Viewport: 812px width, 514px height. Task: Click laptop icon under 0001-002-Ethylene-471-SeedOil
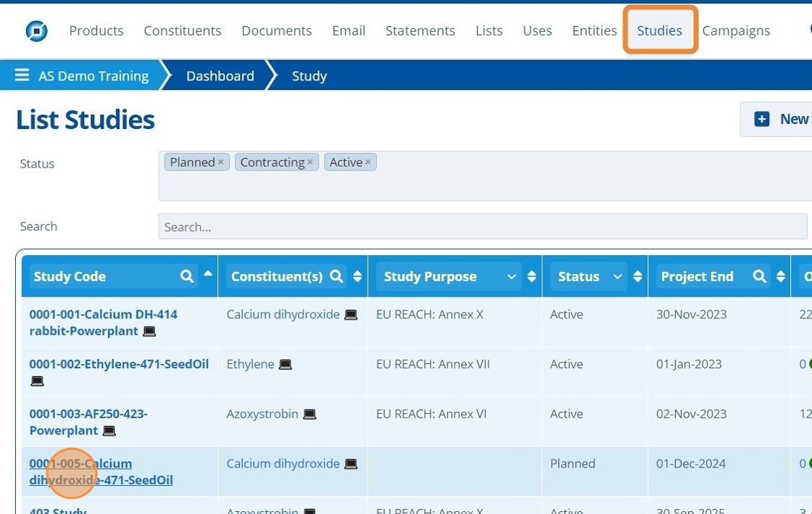click(x=37, y=381)
